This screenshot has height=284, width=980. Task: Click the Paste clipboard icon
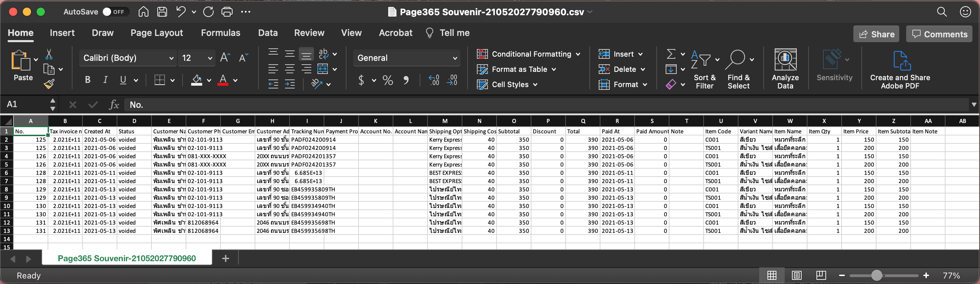coord(21,61)
